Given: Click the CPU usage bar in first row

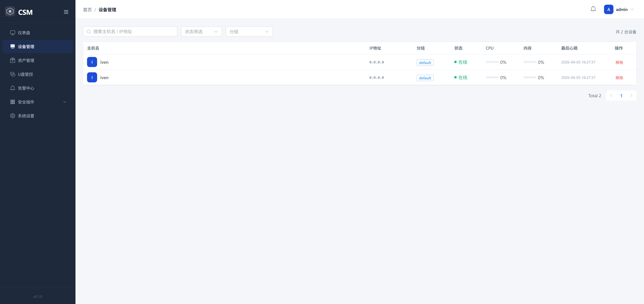Looking at the screenshot, I should 492,62.
